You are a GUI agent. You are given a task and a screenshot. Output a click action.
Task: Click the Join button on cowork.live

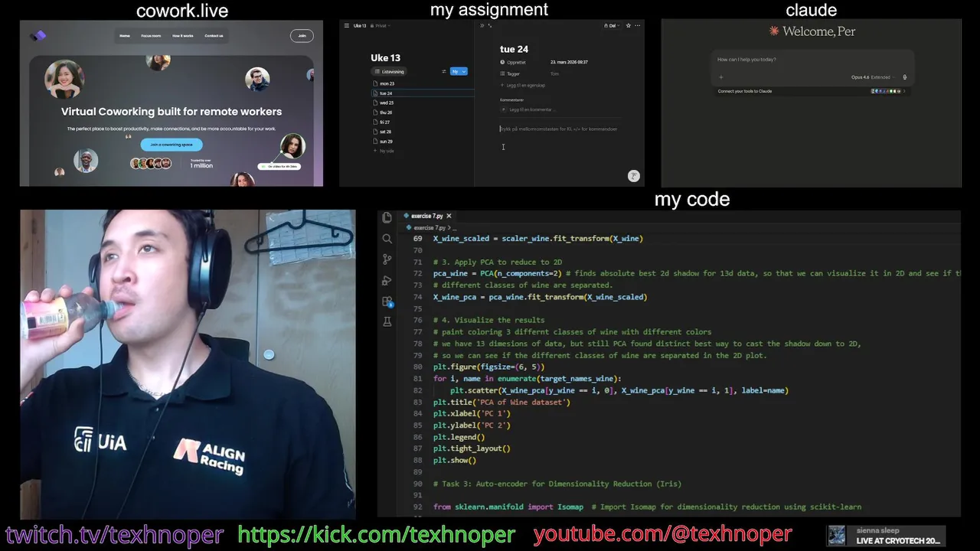(x=302, y=35)
